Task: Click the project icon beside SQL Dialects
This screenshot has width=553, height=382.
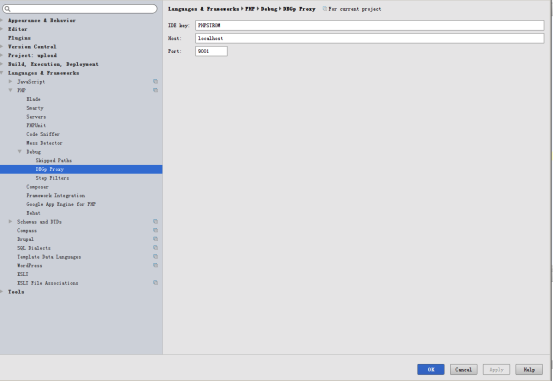Action: point(155,248)
